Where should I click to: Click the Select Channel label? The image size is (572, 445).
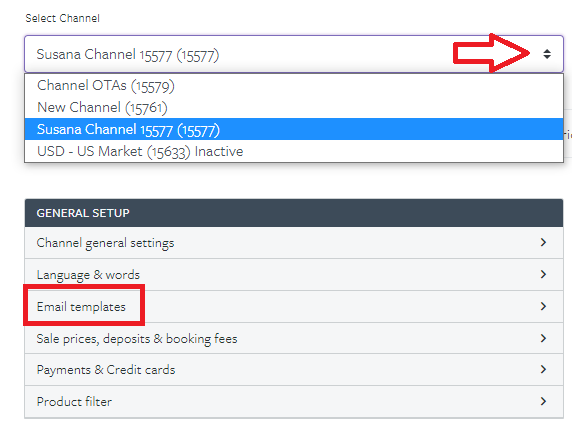tap(62, 18)
